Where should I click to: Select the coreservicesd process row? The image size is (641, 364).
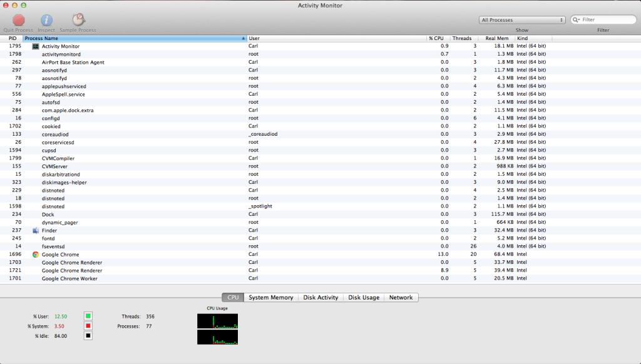(x=320, y=142)
